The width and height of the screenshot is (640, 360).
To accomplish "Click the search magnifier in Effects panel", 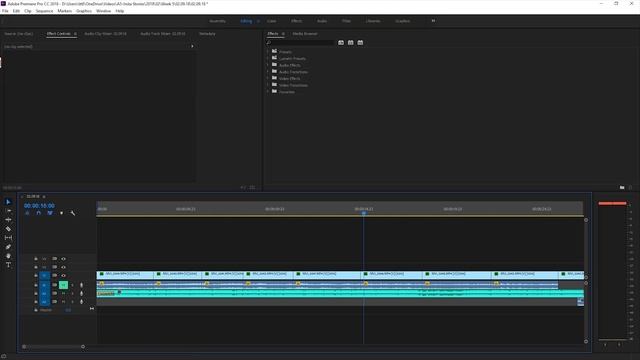I will tap(269, 42).
